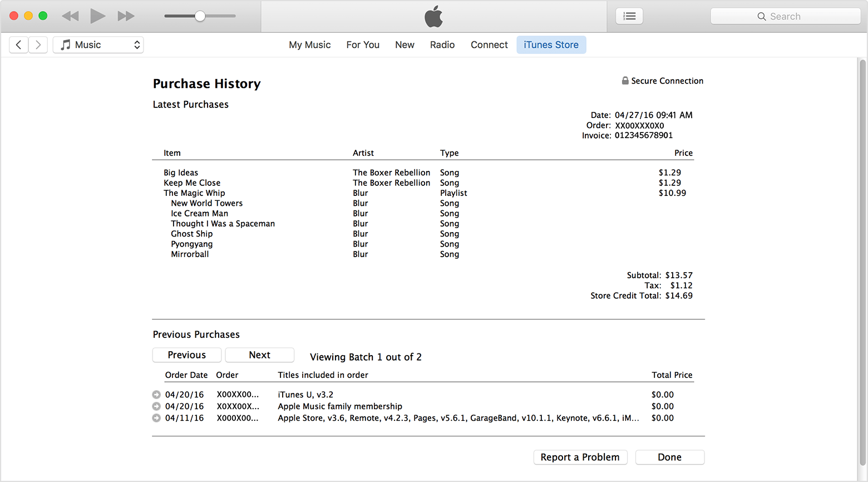Click Next to view the following batch
The image size is (868, 482).
[259, 355]
